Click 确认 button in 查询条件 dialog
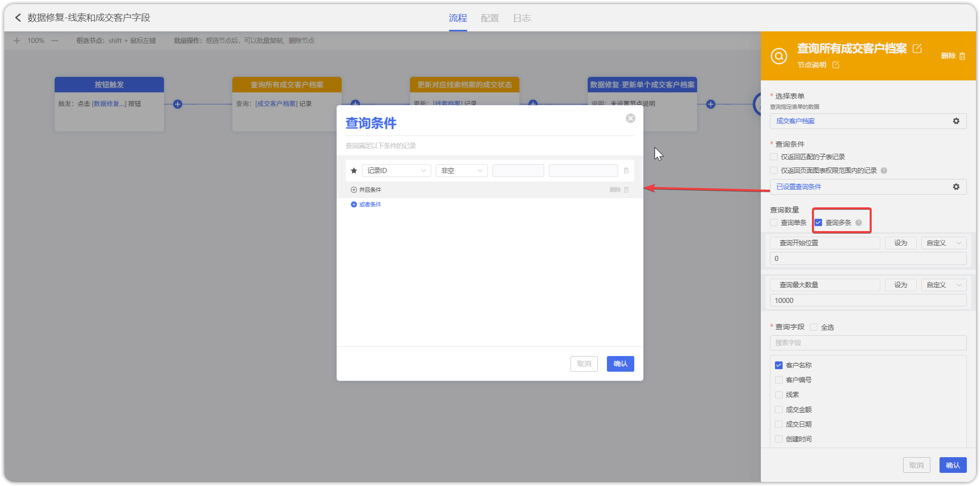 (x=620, y=364)
